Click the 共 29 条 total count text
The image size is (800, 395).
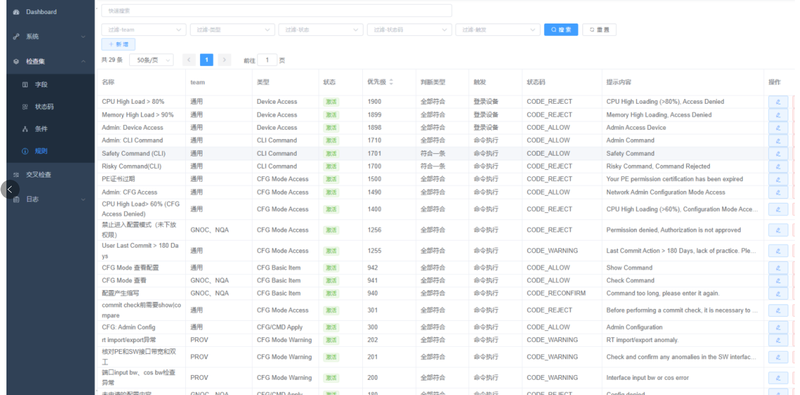tap(112, 60)
